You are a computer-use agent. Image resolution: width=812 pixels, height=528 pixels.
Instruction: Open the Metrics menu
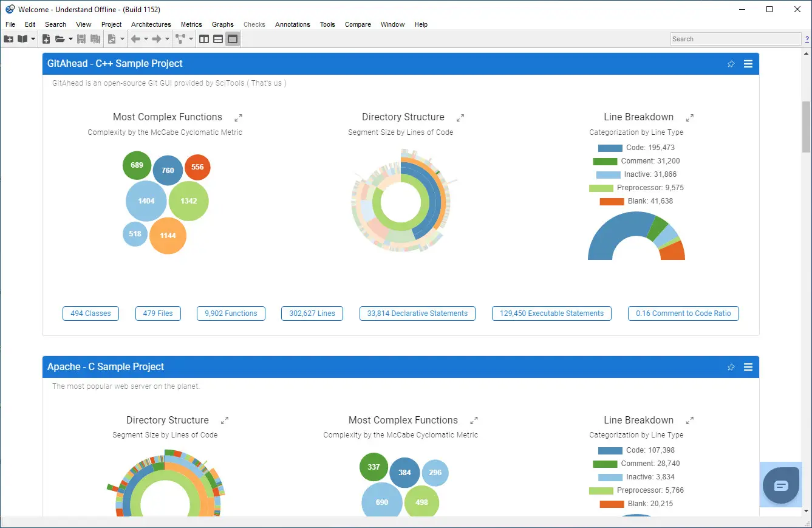(x=191, y=24)
